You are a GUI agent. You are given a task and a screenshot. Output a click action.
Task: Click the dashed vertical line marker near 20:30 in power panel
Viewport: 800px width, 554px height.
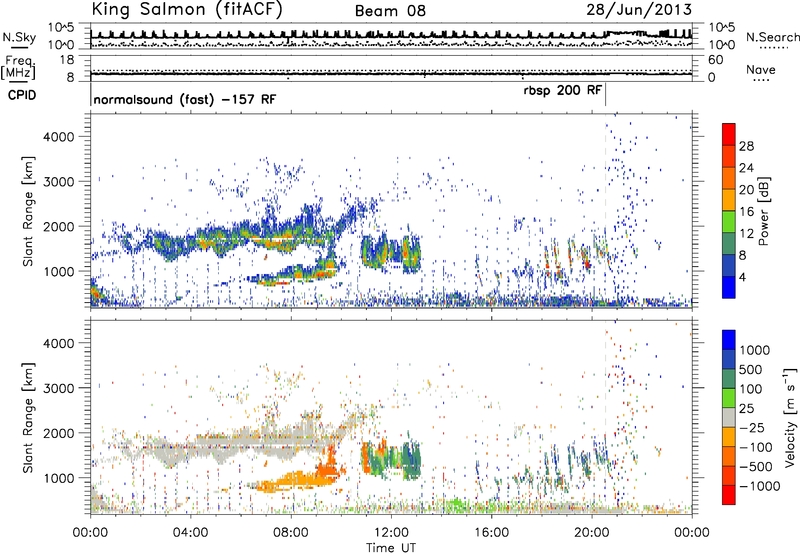(606, 210)
